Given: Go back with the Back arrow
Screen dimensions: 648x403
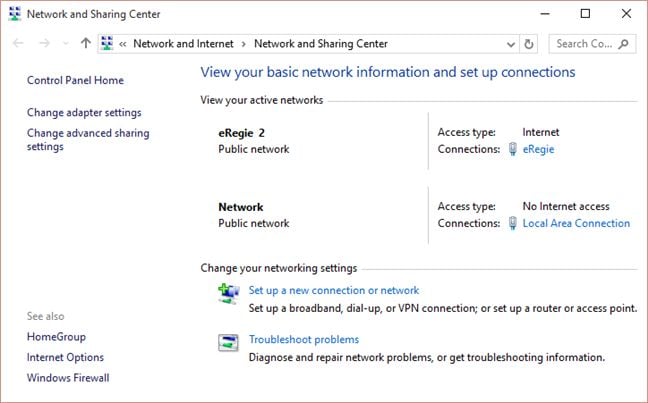Looking at the screenshot, I should [18, 43].
